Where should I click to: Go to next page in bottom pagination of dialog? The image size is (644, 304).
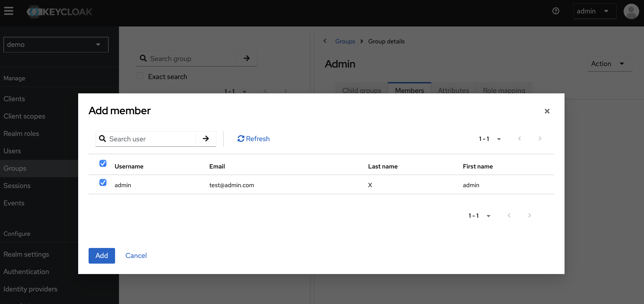click(530, 215)
